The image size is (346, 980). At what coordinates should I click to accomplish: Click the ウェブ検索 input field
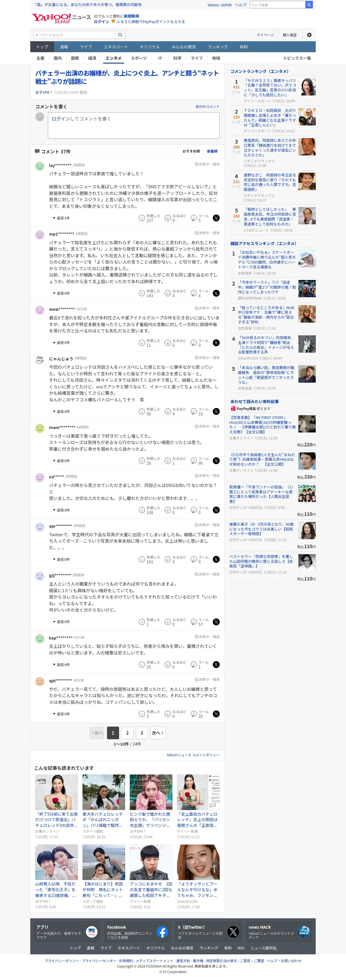point(277,5)
